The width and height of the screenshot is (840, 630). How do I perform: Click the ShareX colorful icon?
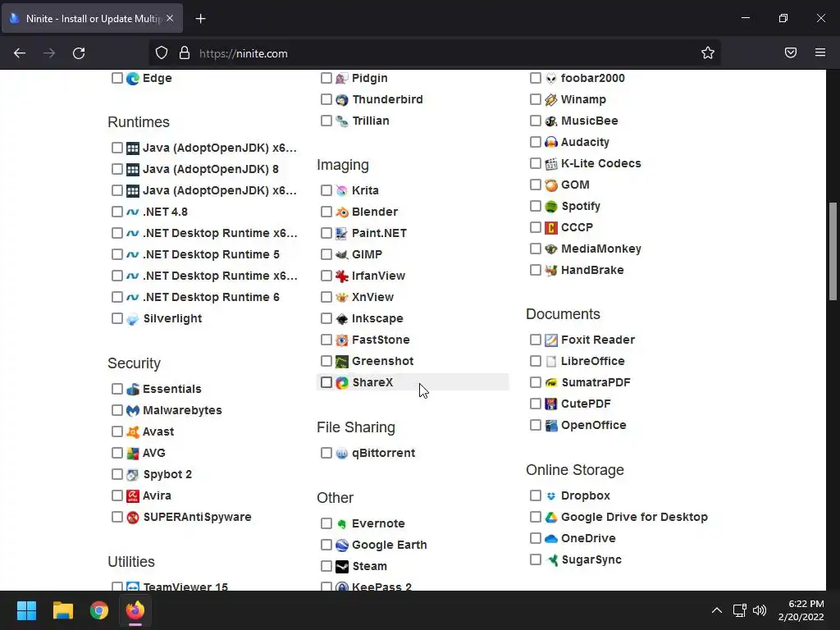pyautogui.click(x=342, y=382)
